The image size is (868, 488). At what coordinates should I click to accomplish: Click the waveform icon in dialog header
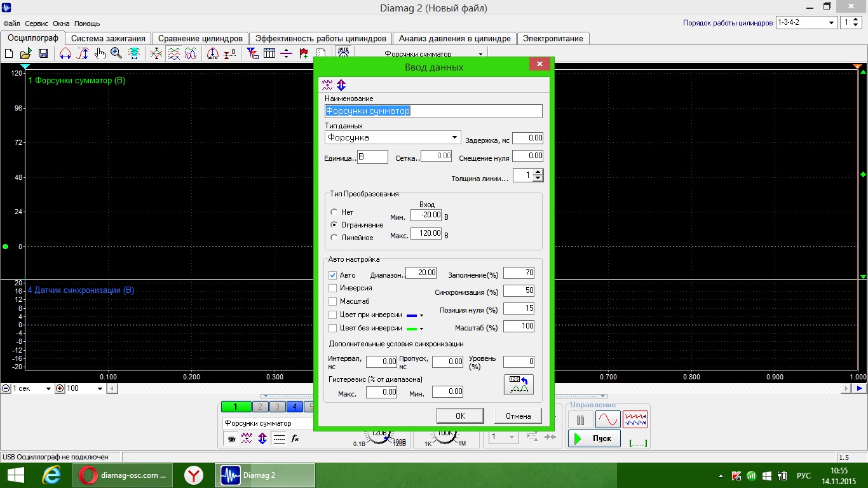pos(327,85)
